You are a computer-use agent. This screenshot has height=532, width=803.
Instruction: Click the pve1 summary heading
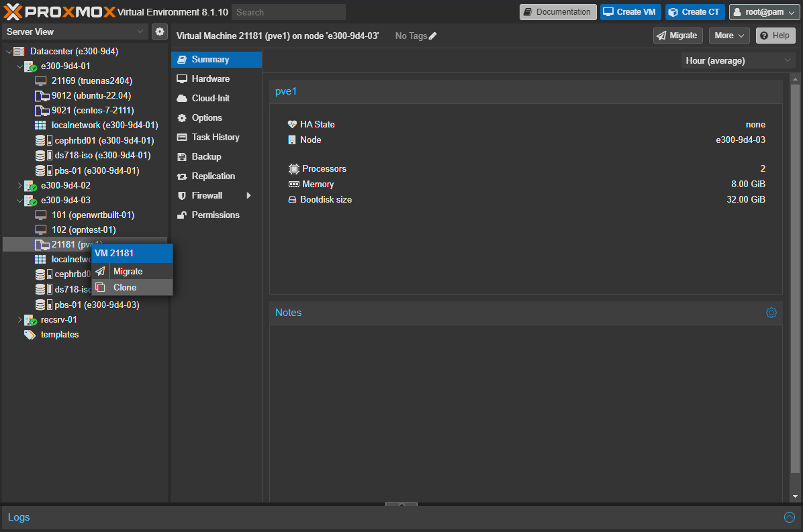(x=286, y=91)
